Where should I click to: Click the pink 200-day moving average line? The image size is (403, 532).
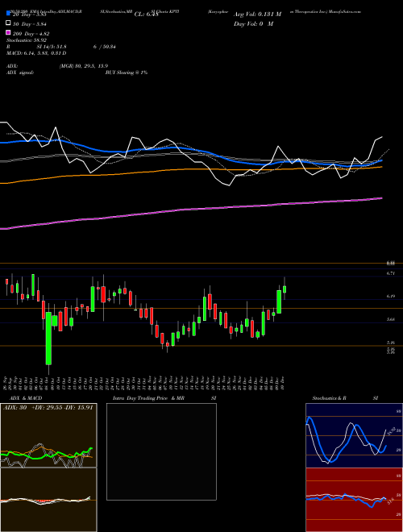[x=191, y=210]
